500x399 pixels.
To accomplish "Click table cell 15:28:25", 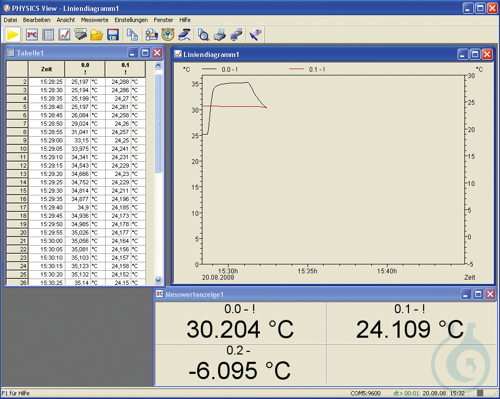I will (47, 82).
